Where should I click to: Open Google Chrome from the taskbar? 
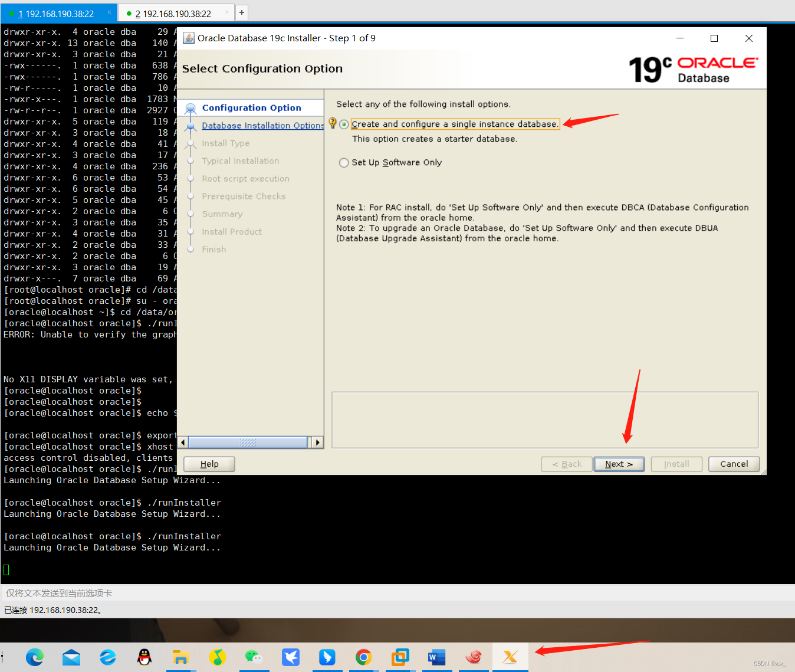(x=364, y=657)
